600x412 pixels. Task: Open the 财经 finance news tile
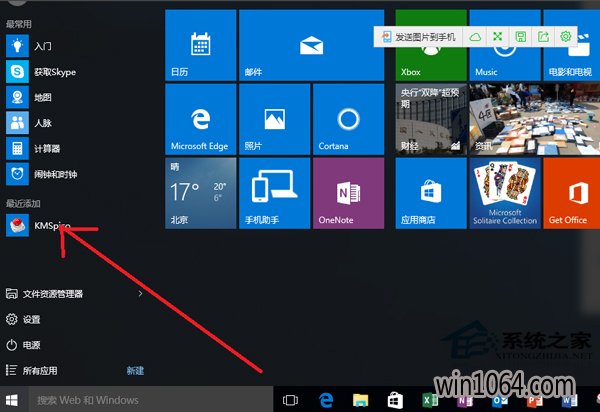[431, 119]
